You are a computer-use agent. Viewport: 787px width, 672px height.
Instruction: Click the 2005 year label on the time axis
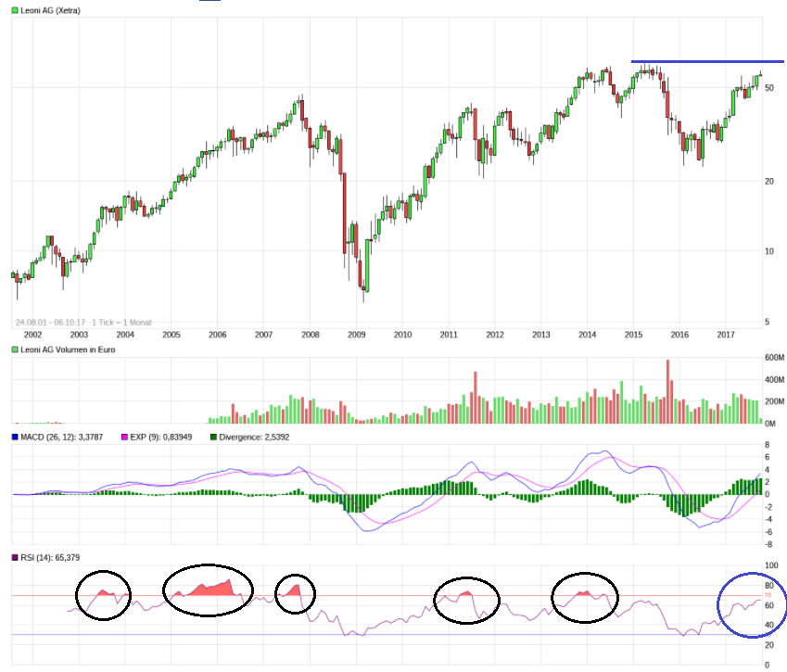click(x=171, y=335)
